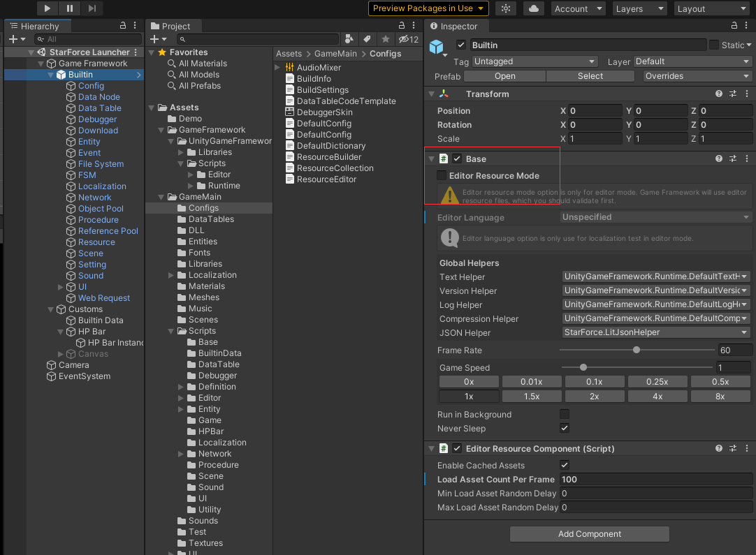
Task: Open Transform preset settings icon
Action: pos(733,94)
